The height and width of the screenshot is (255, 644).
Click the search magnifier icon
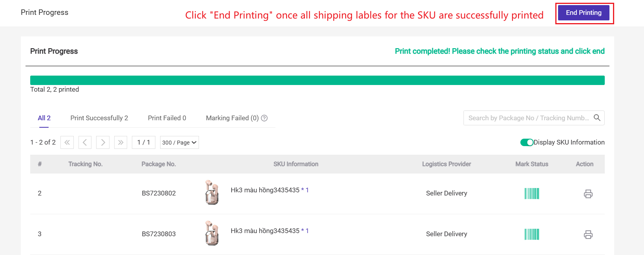(597, 118)
